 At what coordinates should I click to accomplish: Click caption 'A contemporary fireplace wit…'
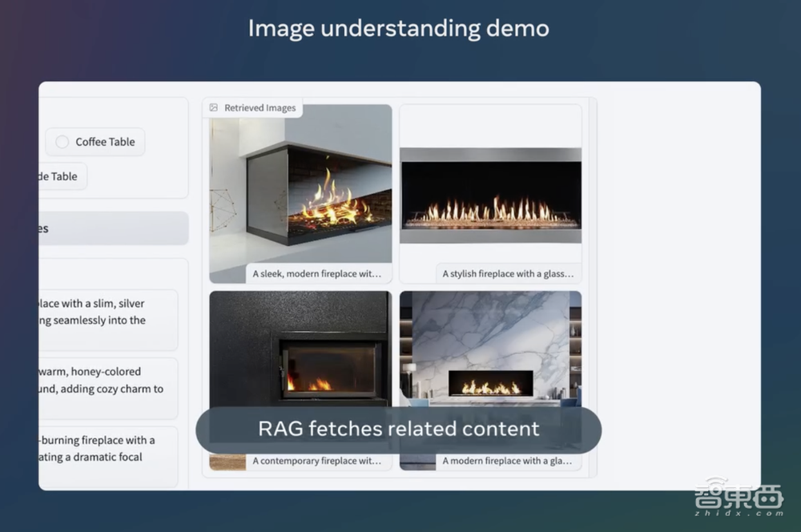[x=316, y=461]
